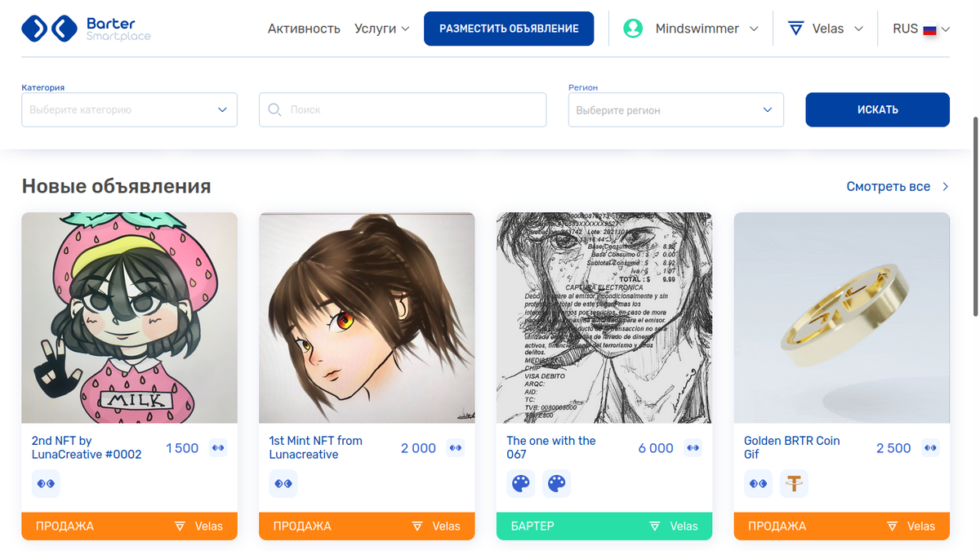Open golden coin image thumbnail
The height and width of the screenshot is (551, 980).
pyautogui.click(x=842, y=318)
